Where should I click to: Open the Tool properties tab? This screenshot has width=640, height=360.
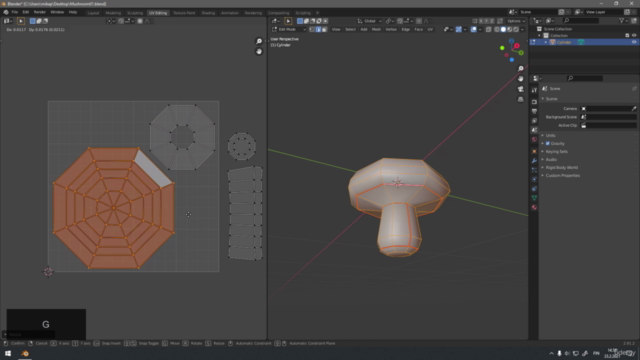534,90
